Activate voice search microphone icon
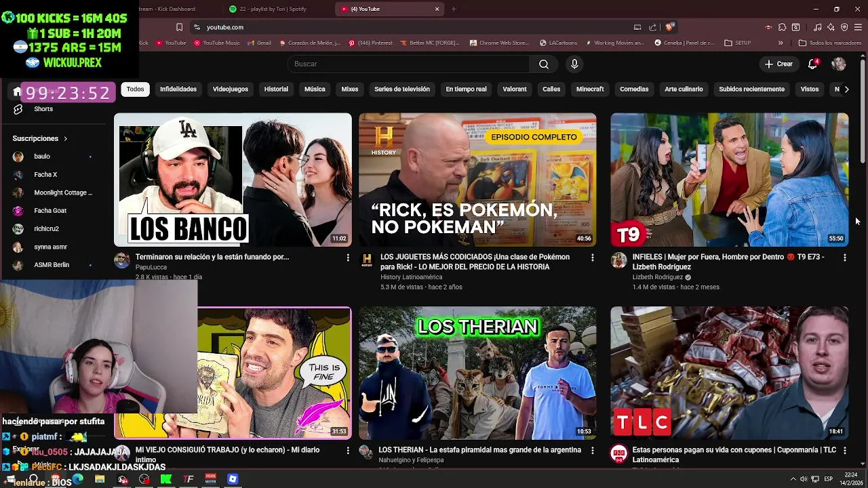This screenshot has width=868, height=488. [574, 64]
